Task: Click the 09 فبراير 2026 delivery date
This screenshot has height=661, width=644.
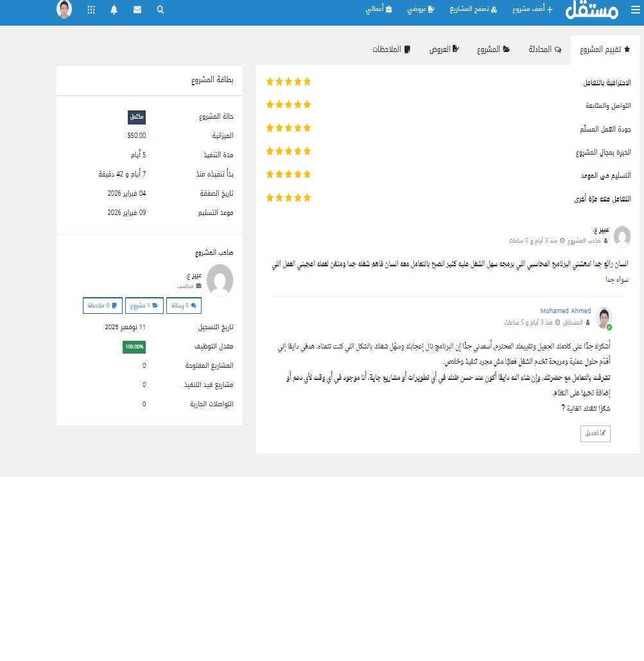Action: 126,213
